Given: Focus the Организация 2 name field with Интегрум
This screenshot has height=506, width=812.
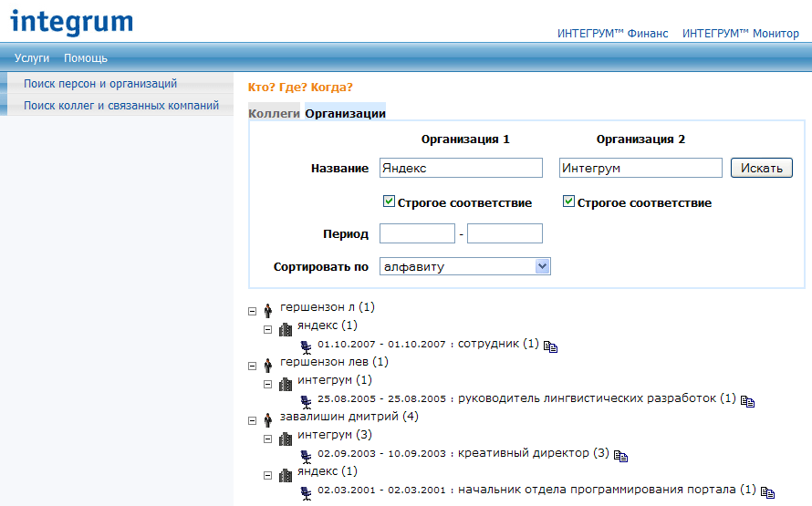Looking at the screenshot, I should (x=640, y=168).
